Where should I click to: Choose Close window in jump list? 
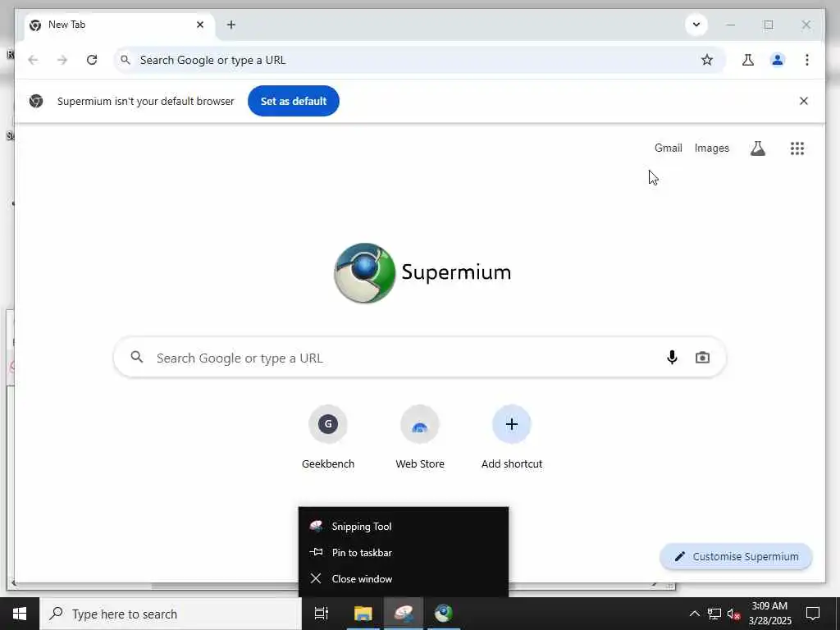pyautogui.click(x=404, y=578)
